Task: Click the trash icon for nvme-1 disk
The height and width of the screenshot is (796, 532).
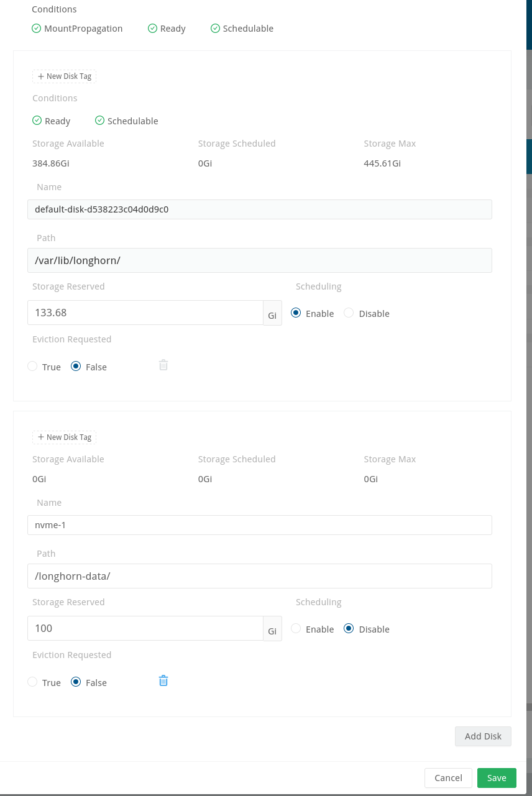Action: pyautogui.click(x=163, y=681)
